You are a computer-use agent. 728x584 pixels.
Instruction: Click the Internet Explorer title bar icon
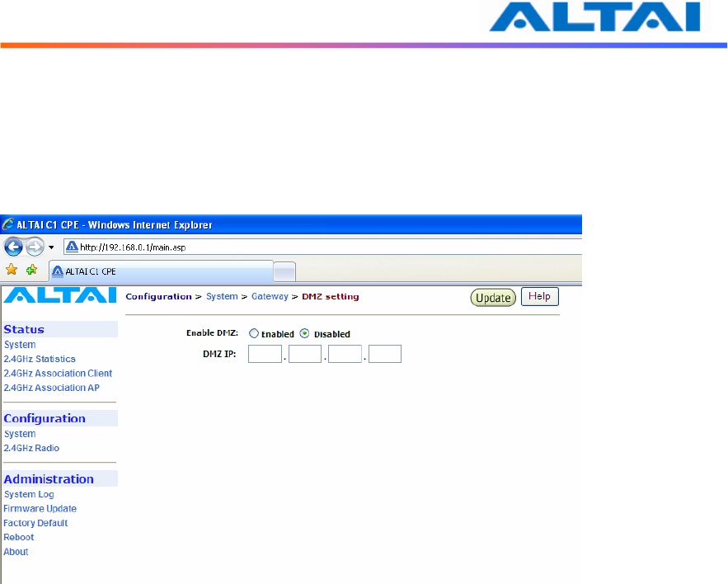click(x=8, y=225)
